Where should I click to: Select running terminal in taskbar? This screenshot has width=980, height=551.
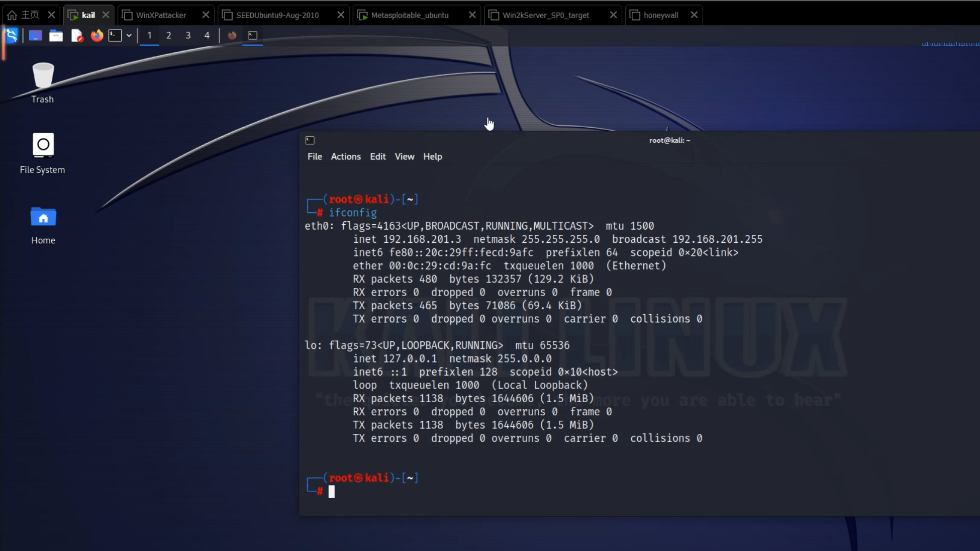252,35
